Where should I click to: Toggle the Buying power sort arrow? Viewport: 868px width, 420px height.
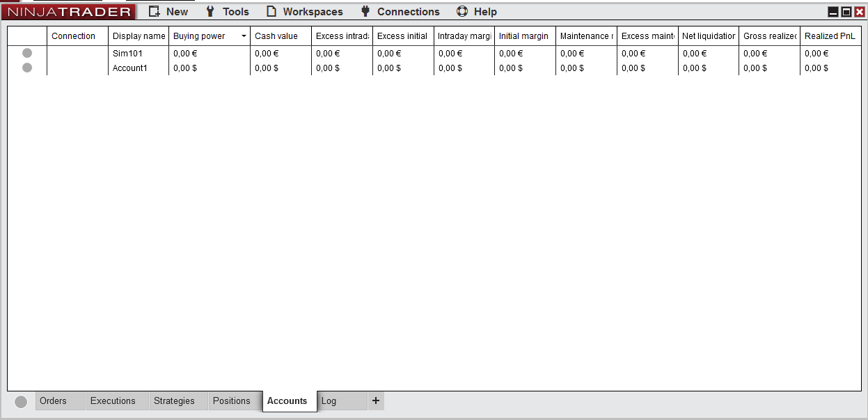(x=244, y=36)
